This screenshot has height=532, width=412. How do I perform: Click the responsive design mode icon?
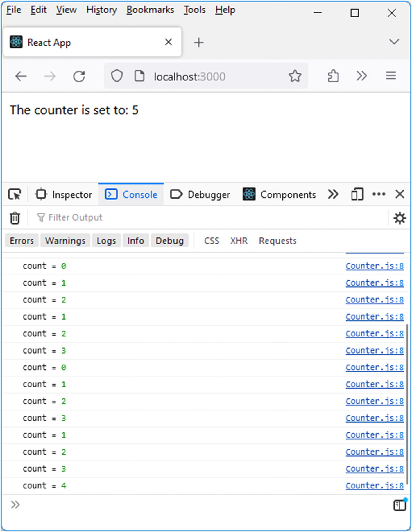(357, 194)
